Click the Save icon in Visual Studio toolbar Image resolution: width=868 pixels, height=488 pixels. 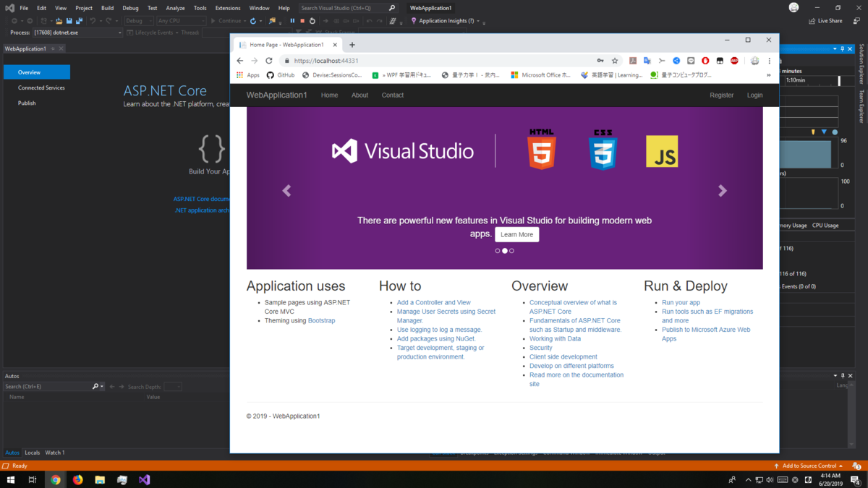point(69,21)
